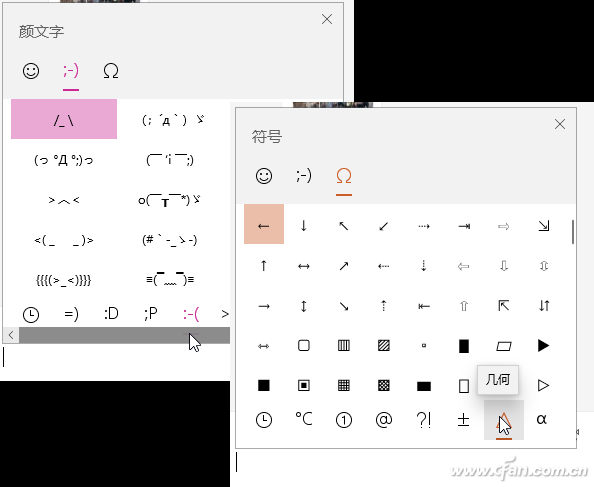Image resolution: width=594 pixels, height=487 pixels.
Task: Close the 颜文字 kaomoji panel
Action: pyautogui.click(x=327, y=19)
